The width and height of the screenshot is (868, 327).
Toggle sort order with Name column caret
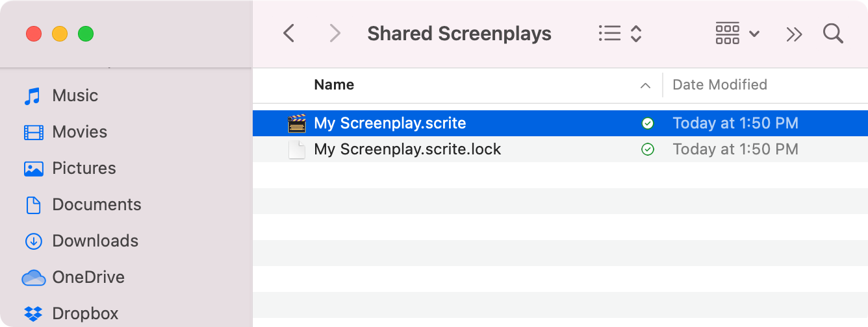click(645, 85)
